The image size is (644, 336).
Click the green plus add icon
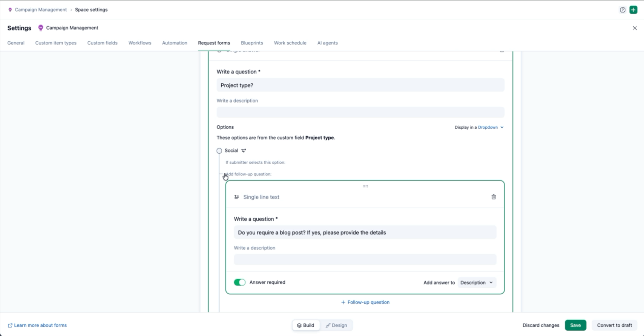click(x=633, y=10)
